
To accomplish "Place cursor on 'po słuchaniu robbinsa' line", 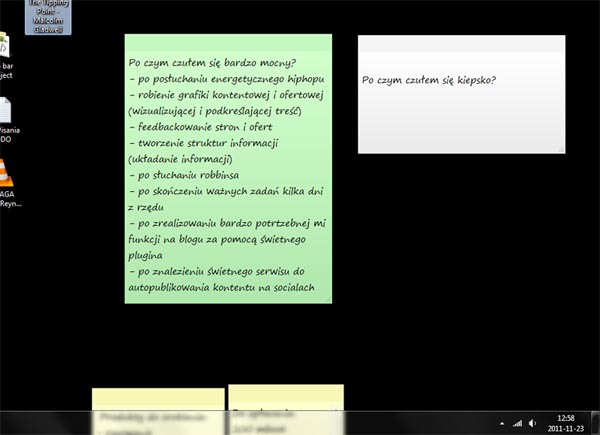I will point(185,174).
